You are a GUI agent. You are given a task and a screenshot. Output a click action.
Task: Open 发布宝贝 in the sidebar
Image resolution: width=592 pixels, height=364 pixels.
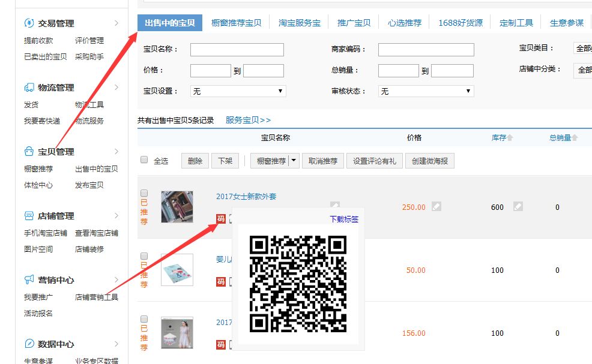(x=89, y=185)
